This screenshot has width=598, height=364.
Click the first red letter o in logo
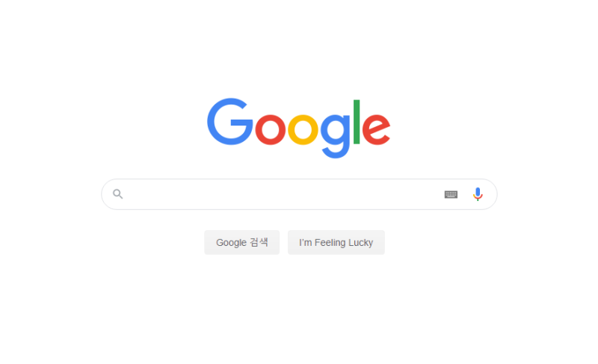(x=271, y=129)
